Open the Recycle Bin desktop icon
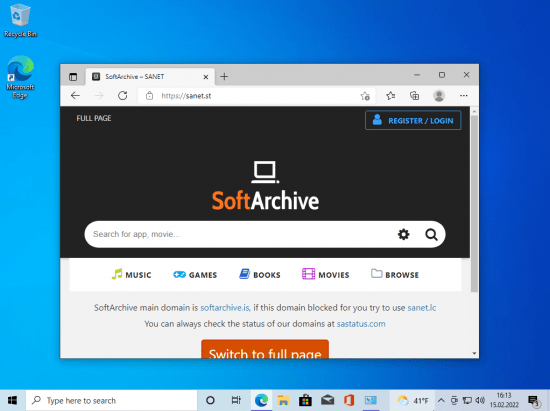Screen dimensions: 550x411 click(x=20, y=20)
